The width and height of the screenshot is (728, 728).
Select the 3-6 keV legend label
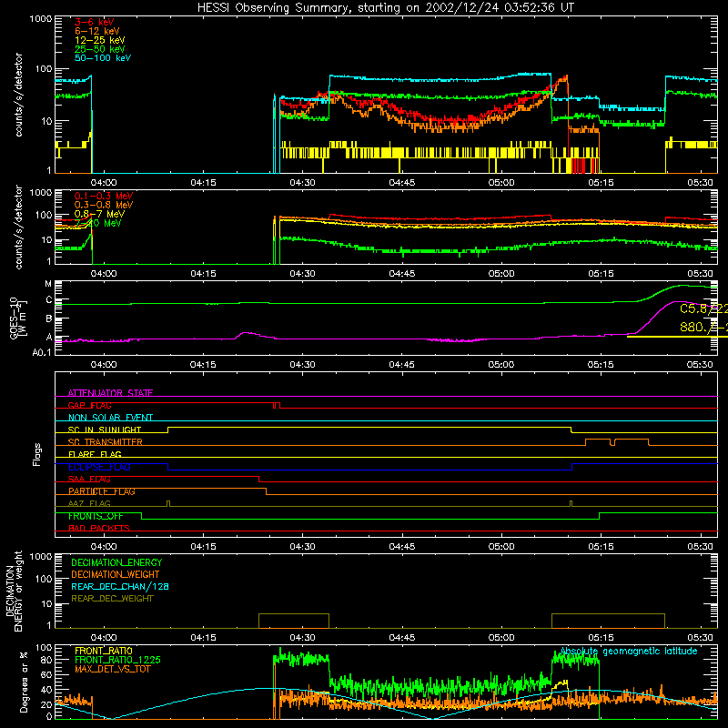tap(94, 22)
